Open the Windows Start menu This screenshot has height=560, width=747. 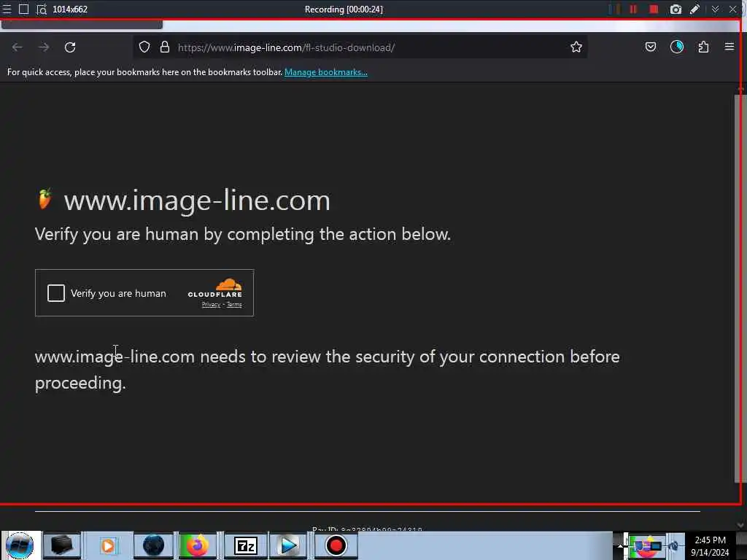(x=20, y=545)
